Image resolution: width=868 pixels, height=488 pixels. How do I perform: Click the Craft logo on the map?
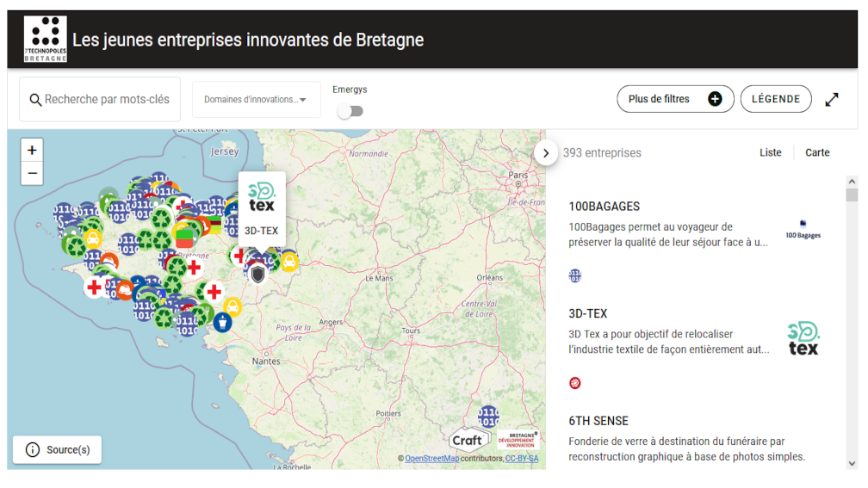tap(470, 440)
